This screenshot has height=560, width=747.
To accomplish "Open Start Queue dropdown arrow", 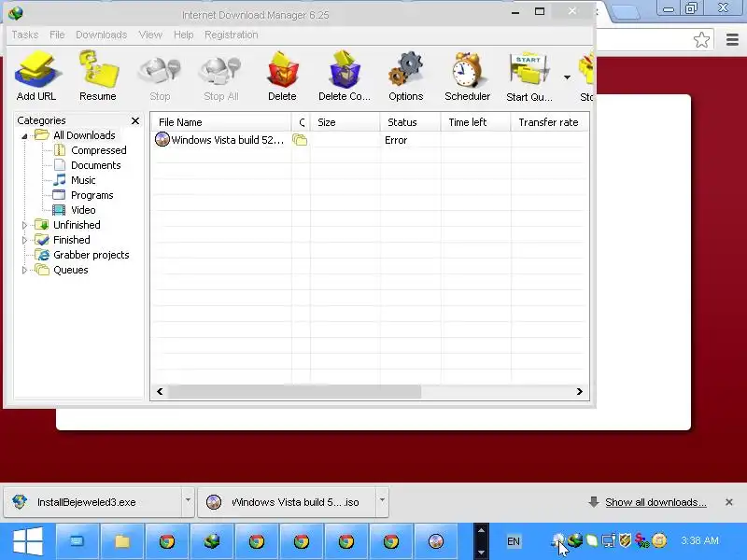I will (567, 77).
